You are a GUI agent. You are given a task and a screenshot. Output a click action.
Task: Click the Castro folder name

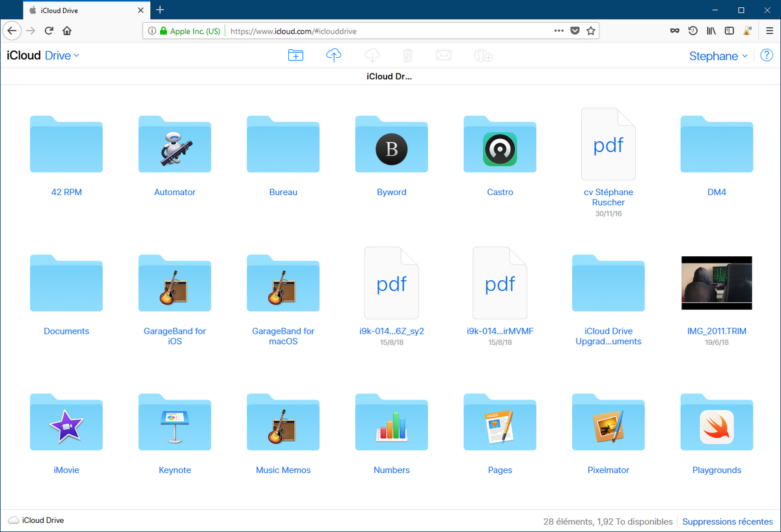point(500,193)
